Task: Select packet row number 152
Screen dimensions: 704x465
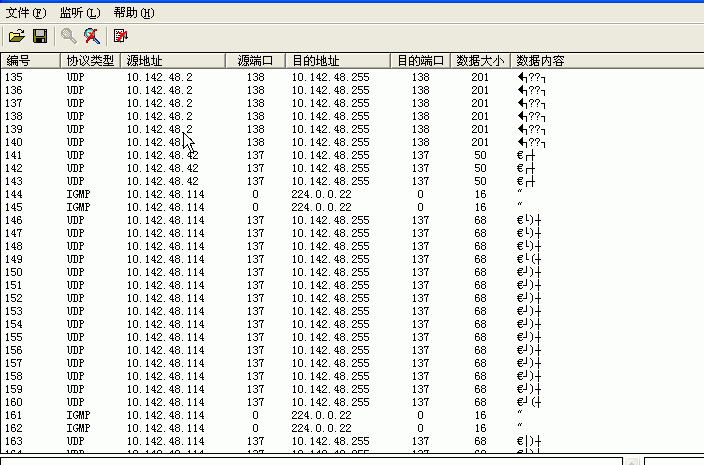Action: (352, 298)
